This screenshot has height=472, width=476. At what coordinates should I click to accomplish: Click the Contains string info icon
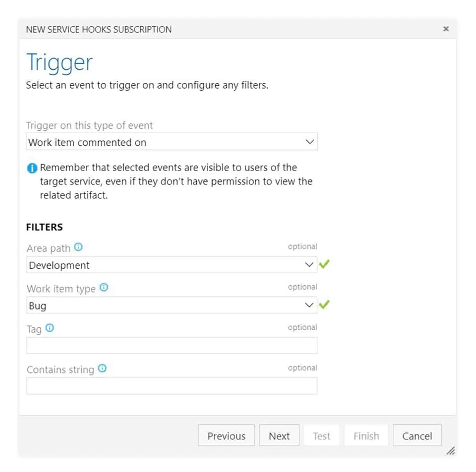pos(102,368)
